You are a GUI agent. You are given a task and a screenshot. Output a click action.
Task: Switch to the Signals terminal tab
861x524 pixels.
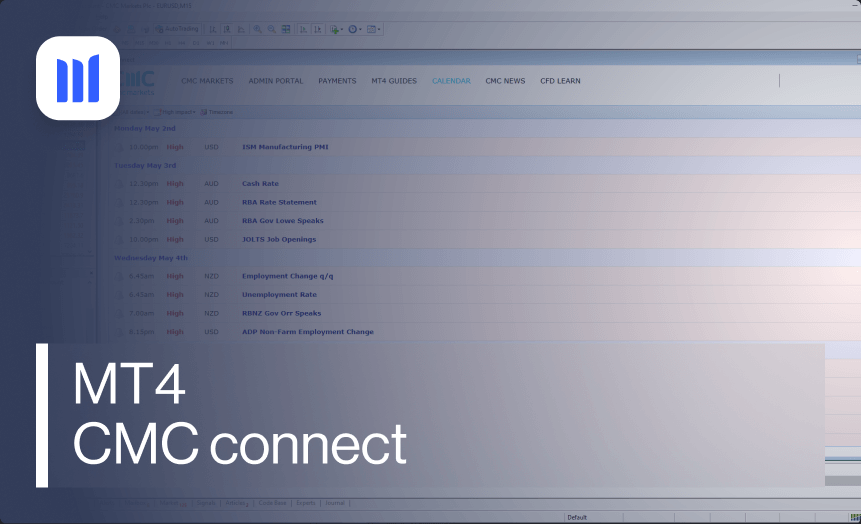click(x=206, y=503)
